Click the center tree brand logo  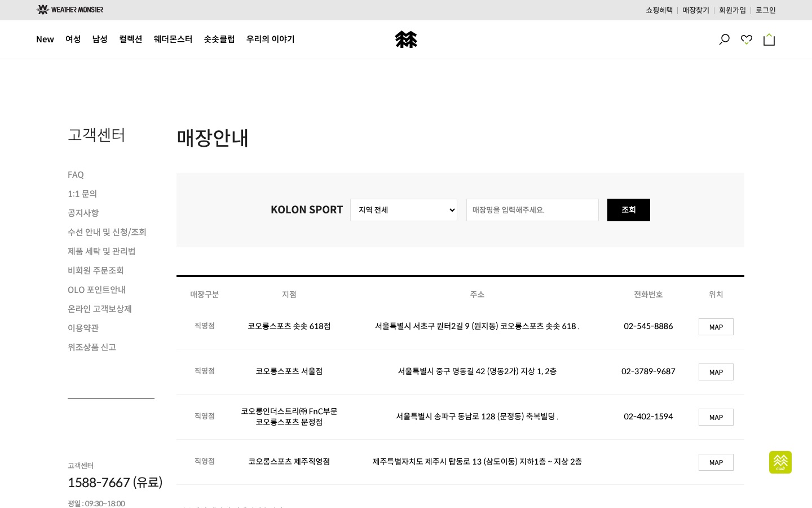coord(406,40)
